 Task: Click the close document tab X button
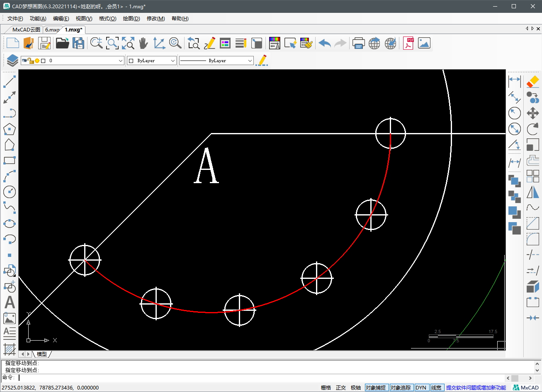pos(538,29)
